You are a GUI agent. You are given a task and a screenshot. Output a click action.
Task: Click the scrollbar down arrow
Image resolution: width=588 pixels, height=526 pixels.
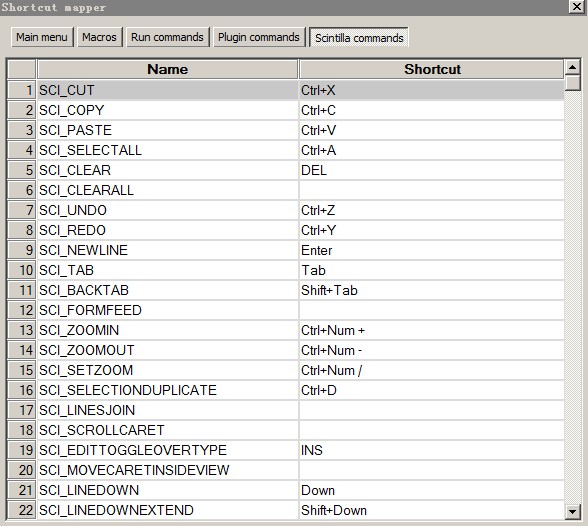tap(572, 512)
